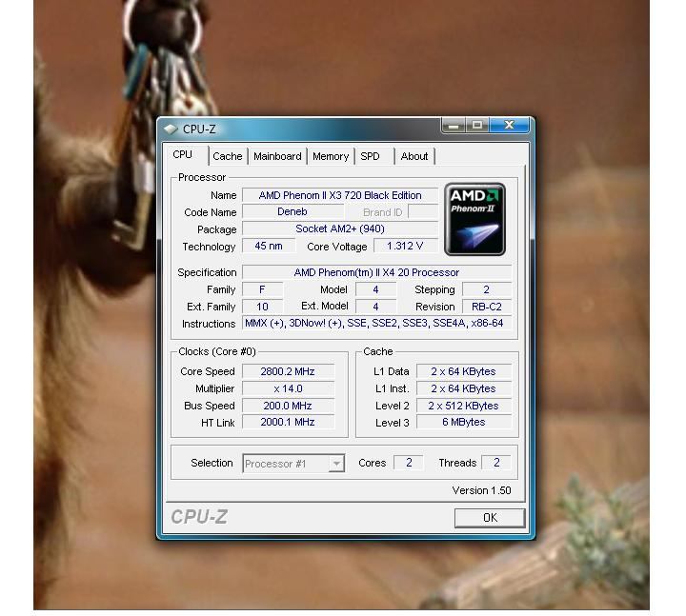This screenshot has width=686, height=616.
Task: Close the CPU-Z window
Action: 509,126
